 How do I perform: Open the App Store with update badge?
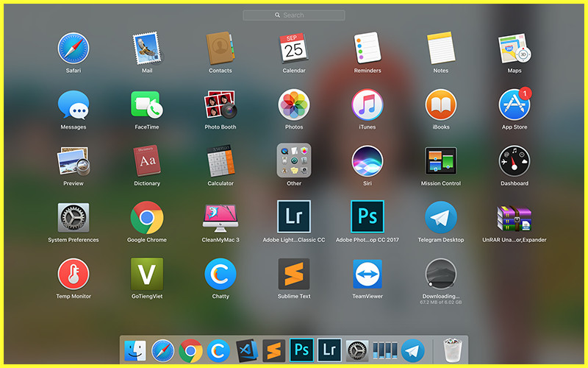tap(514, 105)
